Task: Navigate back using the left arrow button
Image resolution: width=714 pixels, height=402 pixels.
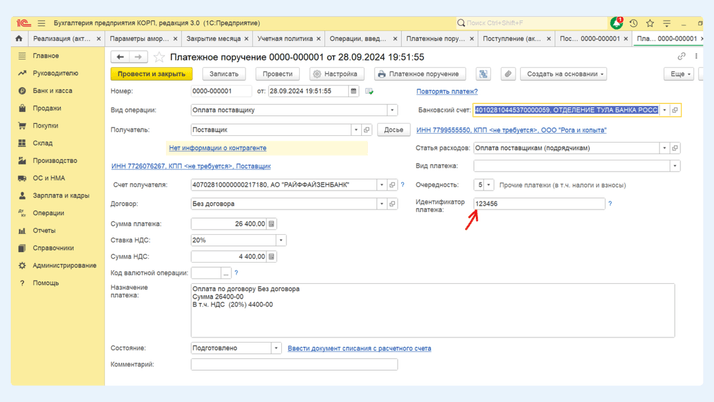Action: pyautogui.click(x=120, y=57)
